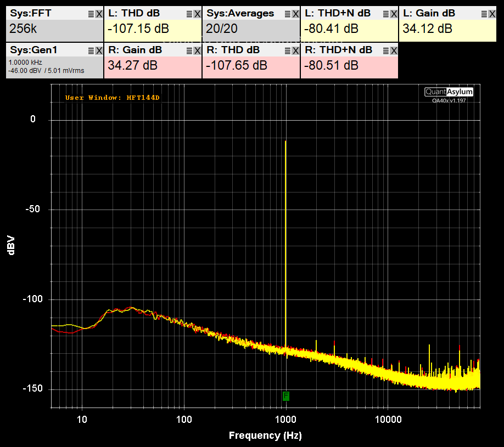Click the green F fundamental marker
Screen dimensions: 504x447
pyautogui.click(x=286, y=396)
